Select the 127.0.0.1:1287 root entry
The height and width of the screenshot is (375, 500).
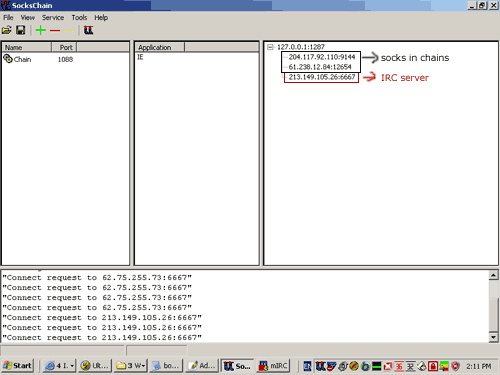(x=301, y=47)
